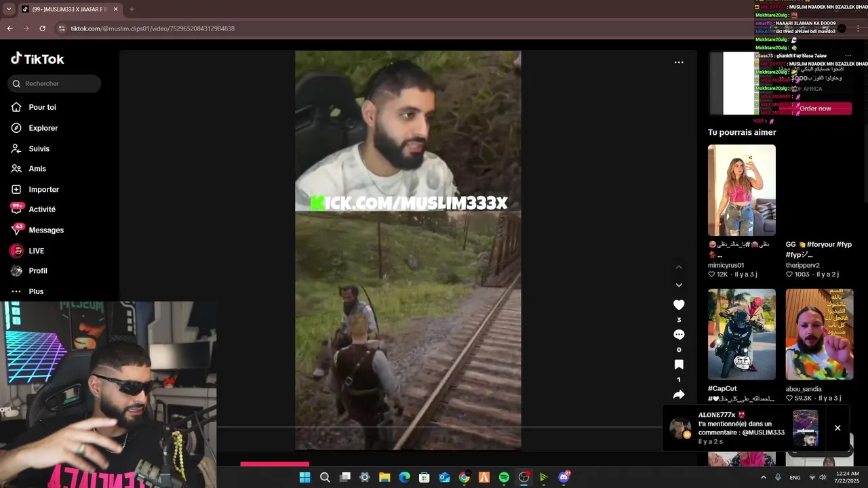
Task: Dismiss the ALONE777x mention notification
Action: [837, 428]
